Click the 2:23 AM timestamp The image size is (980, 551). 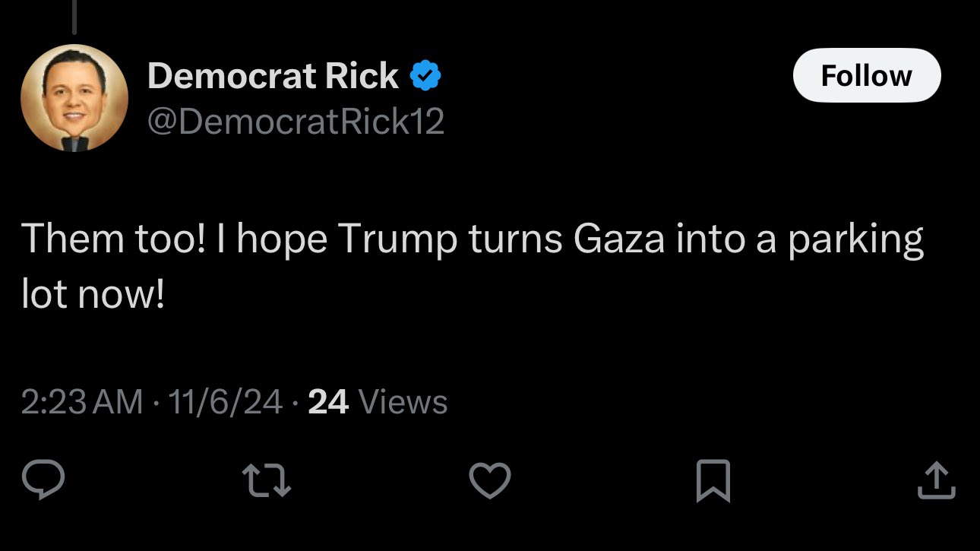point(82,401)
